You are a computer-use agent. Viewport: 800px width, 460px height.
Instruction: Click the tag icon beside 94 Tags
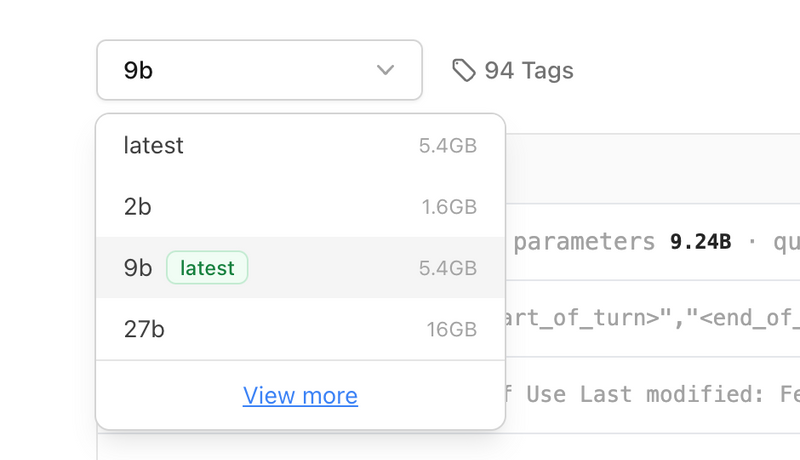pyautogui.click(x=463, y=70)
